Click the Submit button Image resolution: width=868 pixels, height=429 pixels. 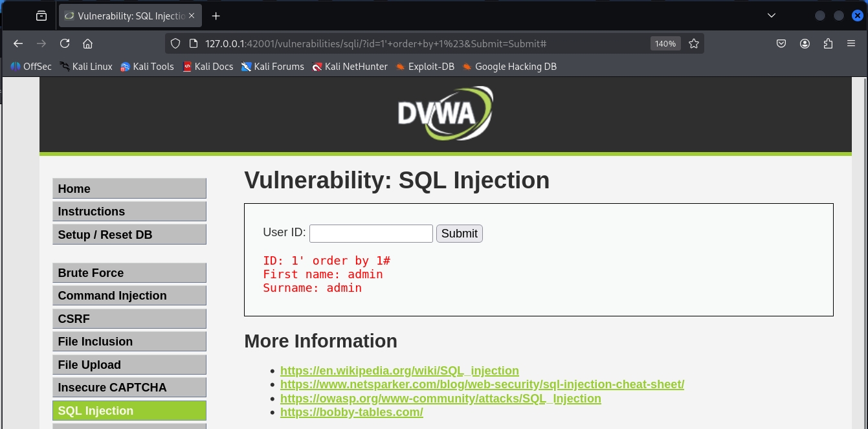click(460, 234)
